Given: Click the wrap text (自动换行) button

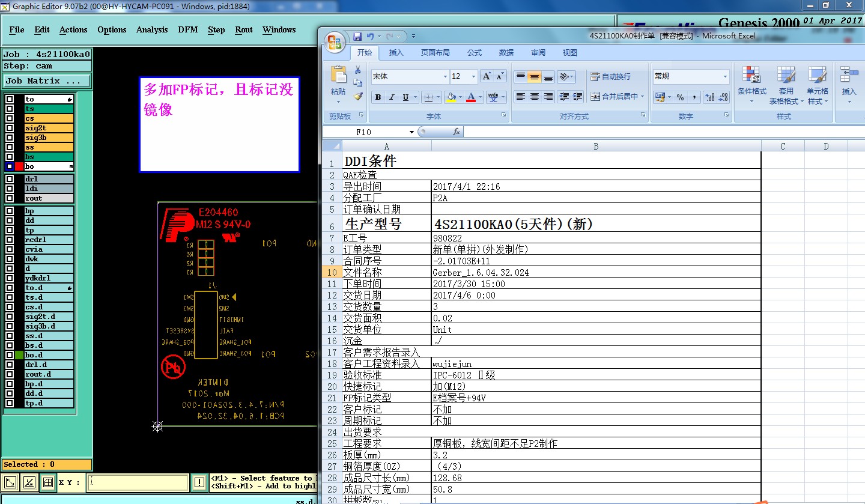Looking at the screenshot, I should pos(611,77).
